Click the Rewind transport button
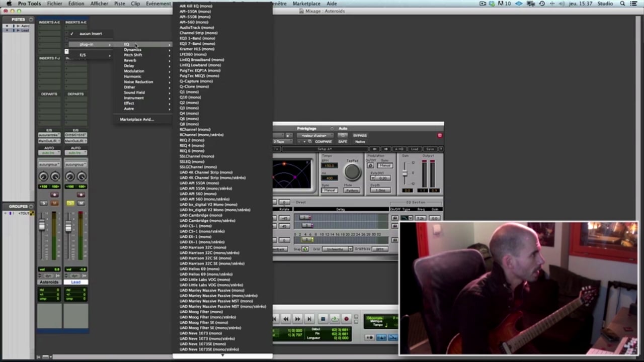 [286, 319]
